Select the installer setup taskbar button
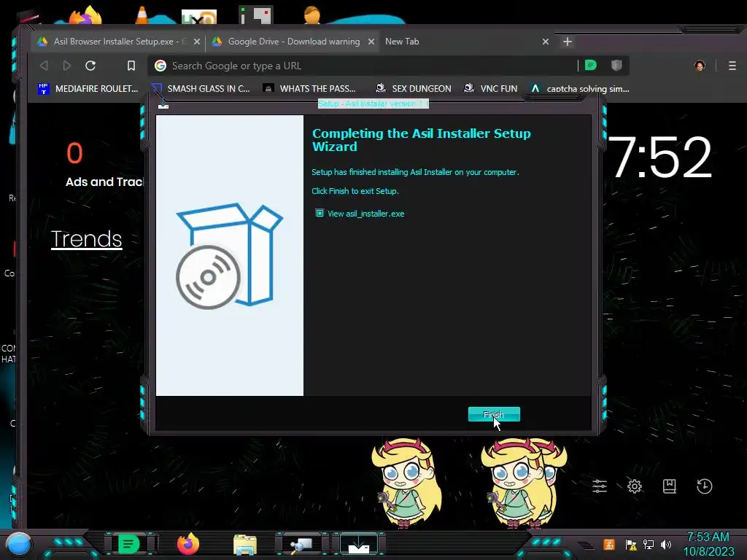This screenshot has width=747, height=560. coord(359,544)
